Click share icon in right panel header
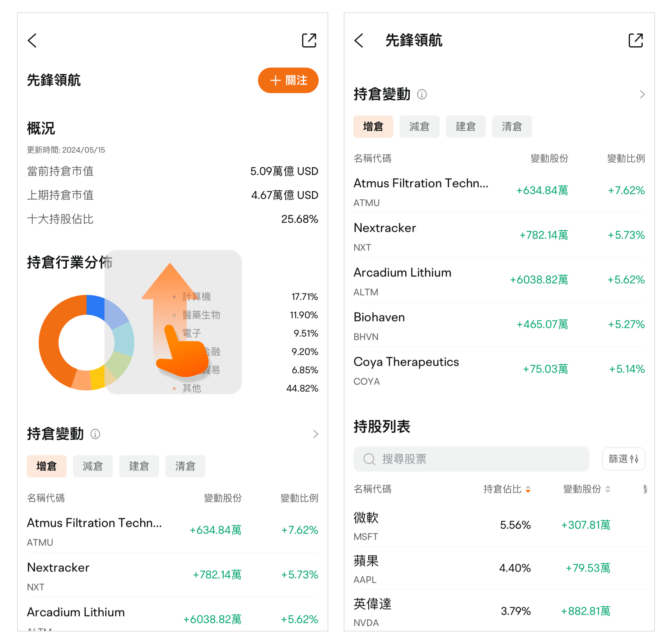The width and height of the screenshot is (672, 644). (x=635, y=40)
